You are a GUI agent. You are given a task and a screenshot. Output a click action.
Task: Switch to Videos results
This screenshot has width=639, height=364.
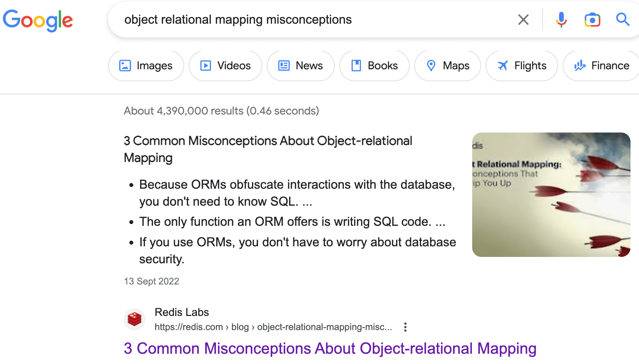[x=225, y=66]
